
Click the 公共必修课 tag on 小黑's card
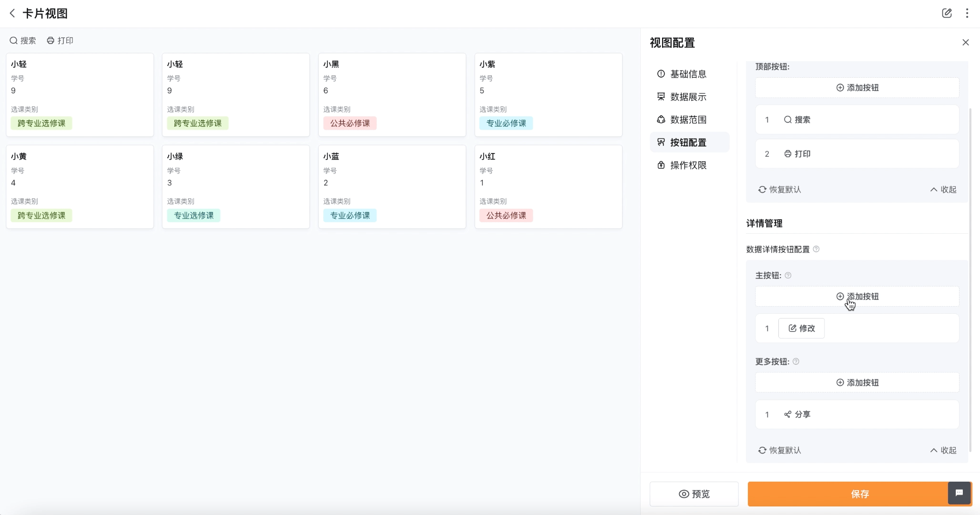coord(350,123)
